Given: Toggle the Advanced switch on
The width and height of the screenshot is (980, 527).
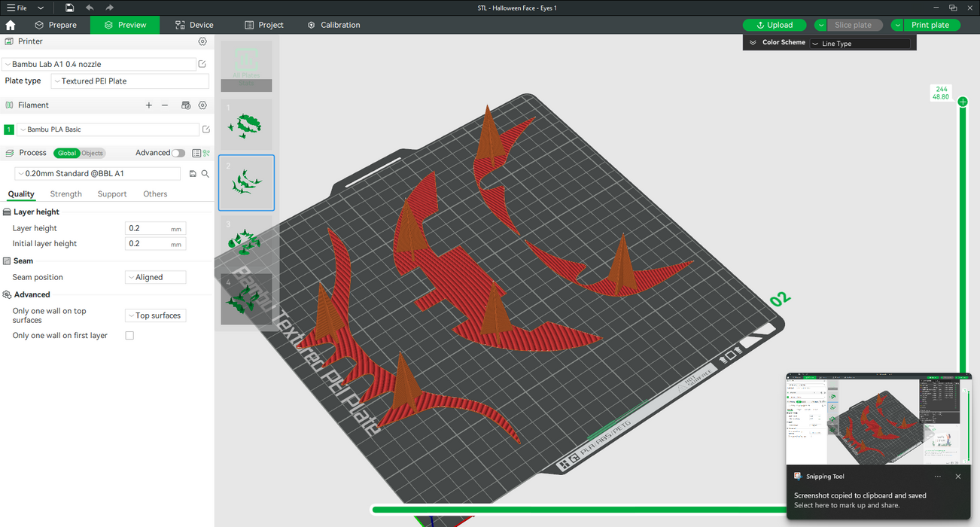Looking at the screenshot, I should point(178,153).
